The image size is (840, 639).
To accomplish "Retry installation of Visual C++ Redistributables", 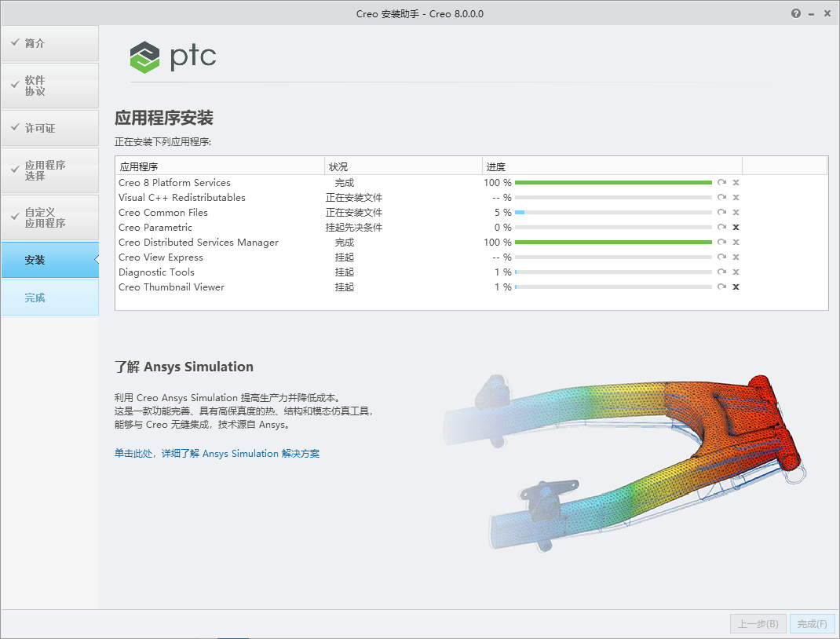I will [721, 197].
